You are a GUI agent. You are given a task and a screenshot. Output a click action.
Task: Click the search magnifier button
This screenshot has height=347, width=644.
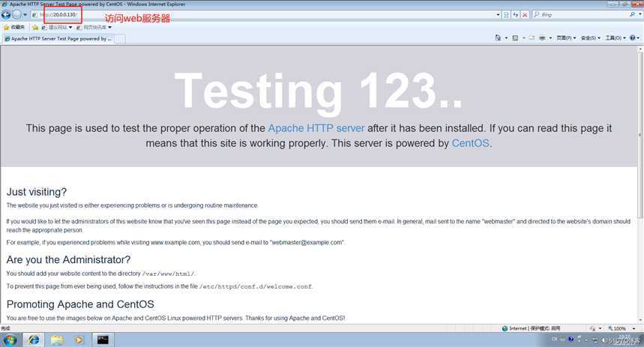point(632,14)
